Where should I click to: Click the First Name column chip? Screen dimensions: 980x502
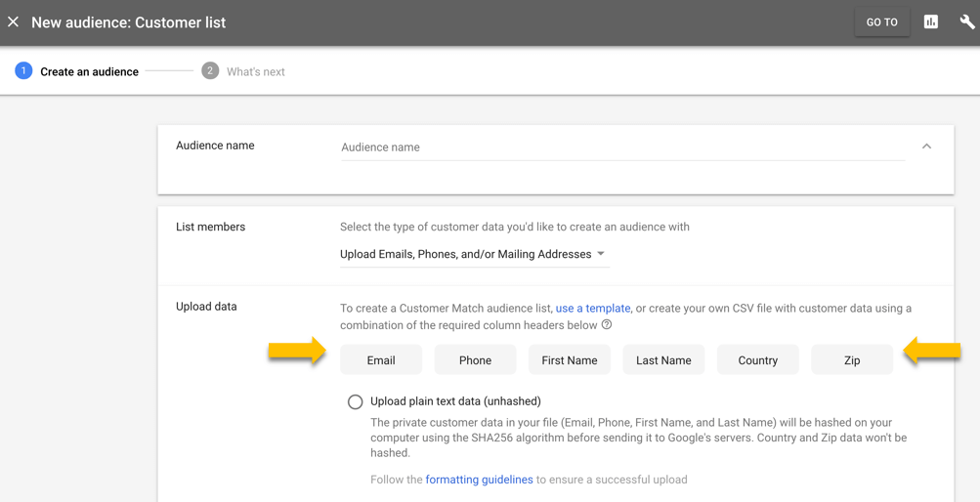pyautogui.click(x=570, y=360)
